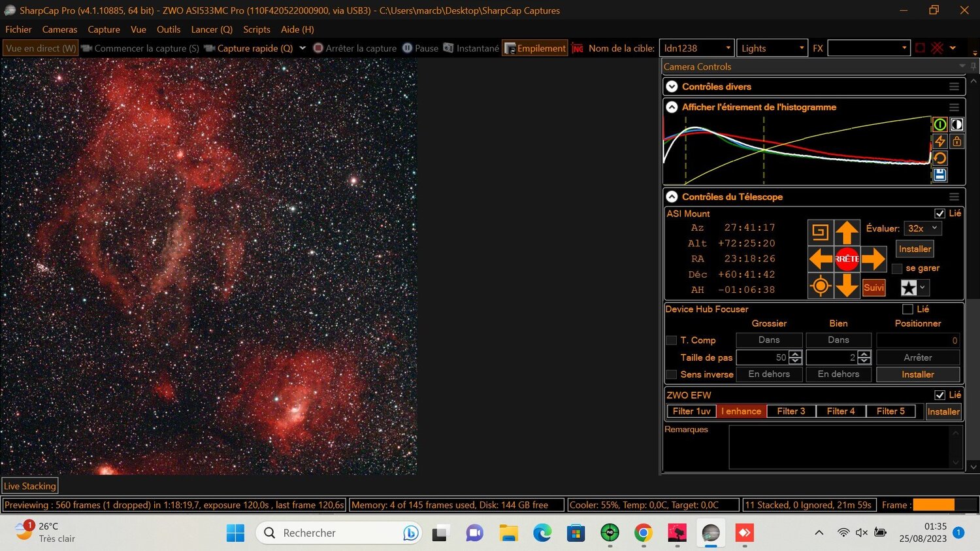Viewport: 980px width, 551px height.
Task: Collapse the histogram stretch section
Action: (x=672, y=107)
